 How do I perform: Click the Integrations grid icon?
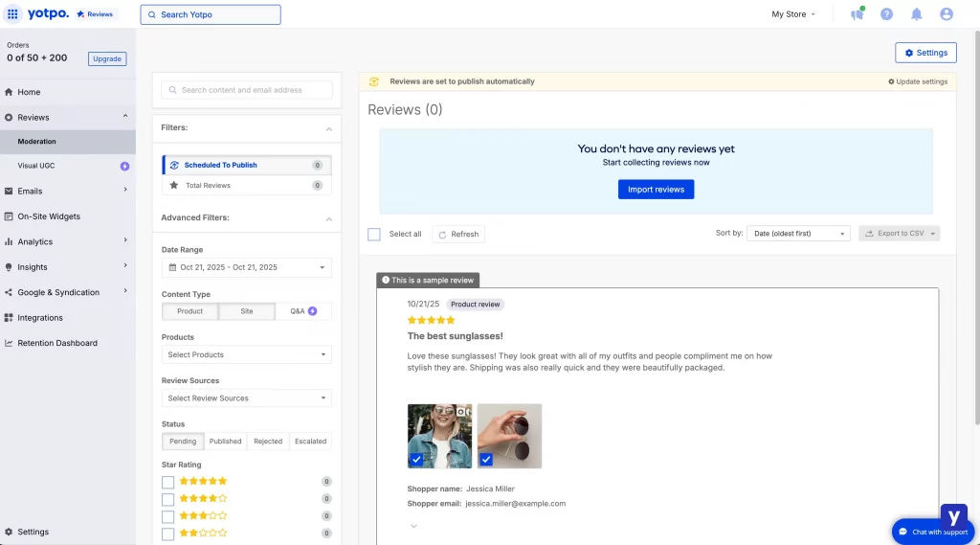point(9,318)
